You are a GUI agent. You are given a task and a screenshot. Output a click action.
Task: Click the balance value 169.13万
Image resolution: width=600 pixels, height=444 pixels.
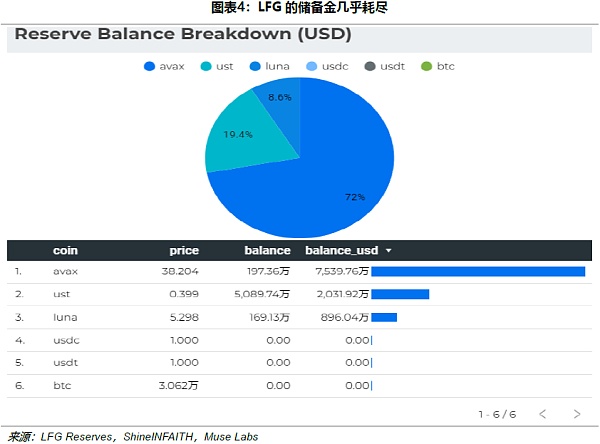[x=270, y=317]
